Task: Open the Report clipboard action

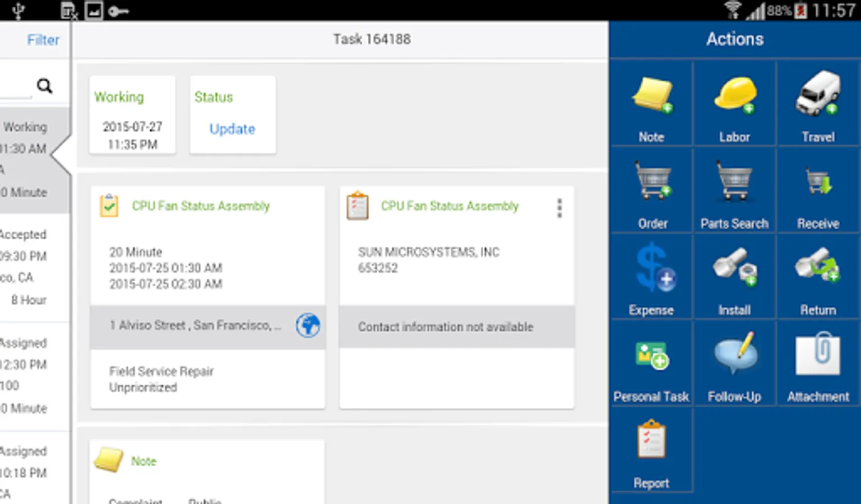Action: (651, 451)
